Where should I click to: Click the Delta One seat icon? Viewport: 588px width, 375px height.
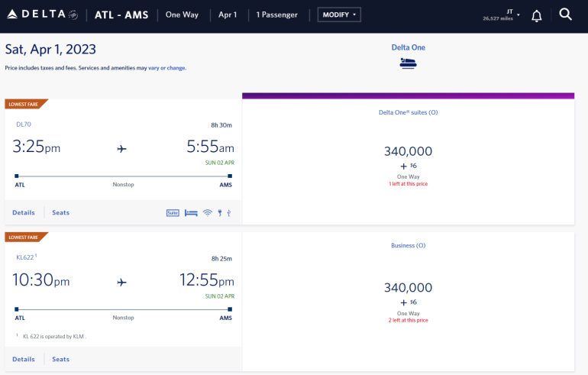tap(408, 63)
